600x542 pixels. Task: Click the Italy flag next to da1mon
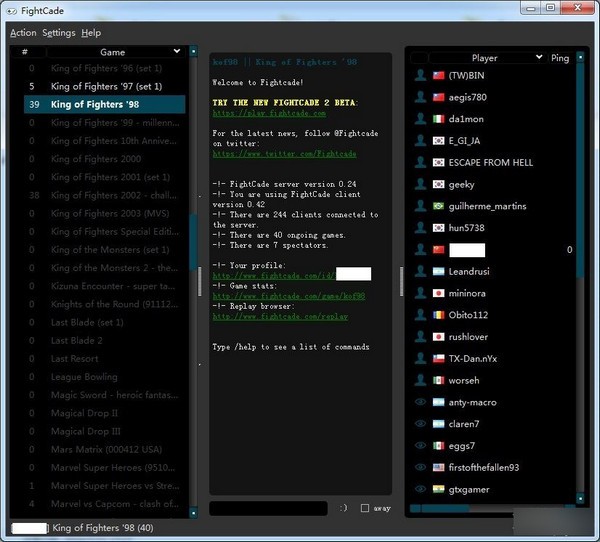(439, 119)
